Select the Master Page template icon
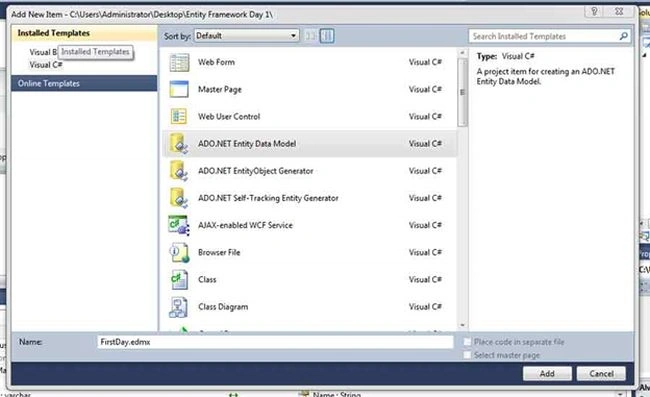 (x=179, y=90)
